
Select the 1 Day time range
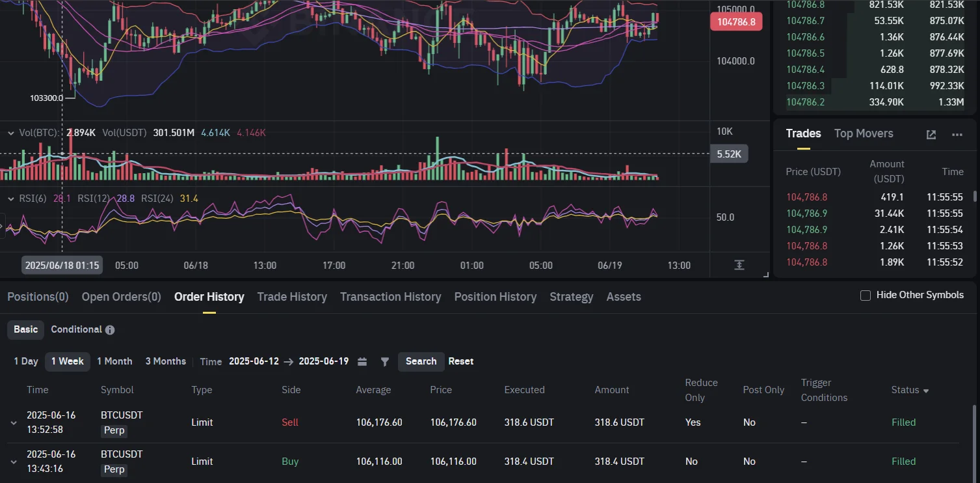[x=26, y=361]
